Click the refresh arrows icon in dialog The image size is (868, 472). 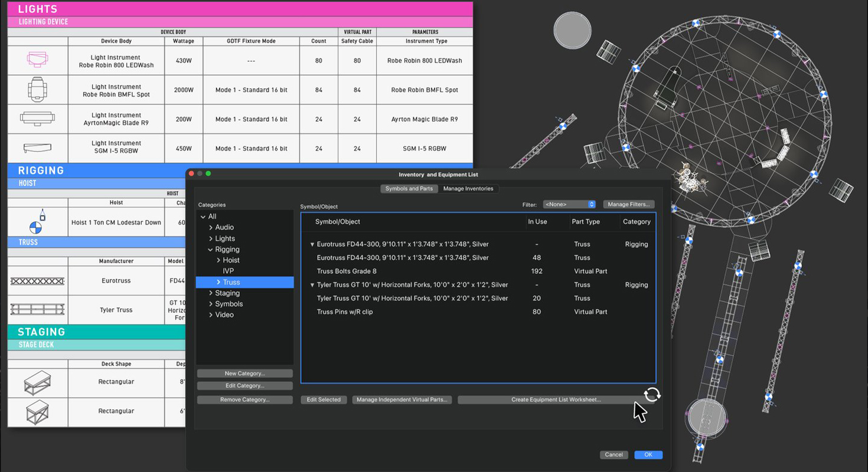pyautogui.click(x=652, y=395)
